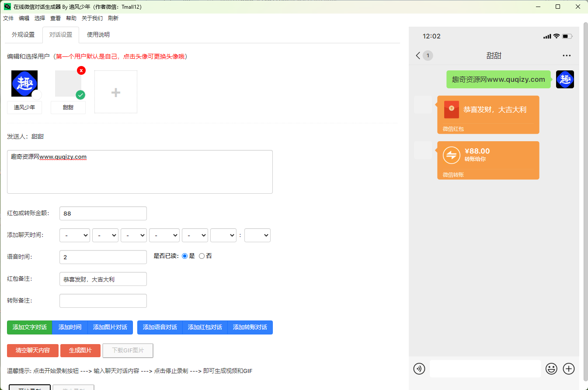
Task: Click the 红包或转账金额 input field
Action: click(103, 213)
